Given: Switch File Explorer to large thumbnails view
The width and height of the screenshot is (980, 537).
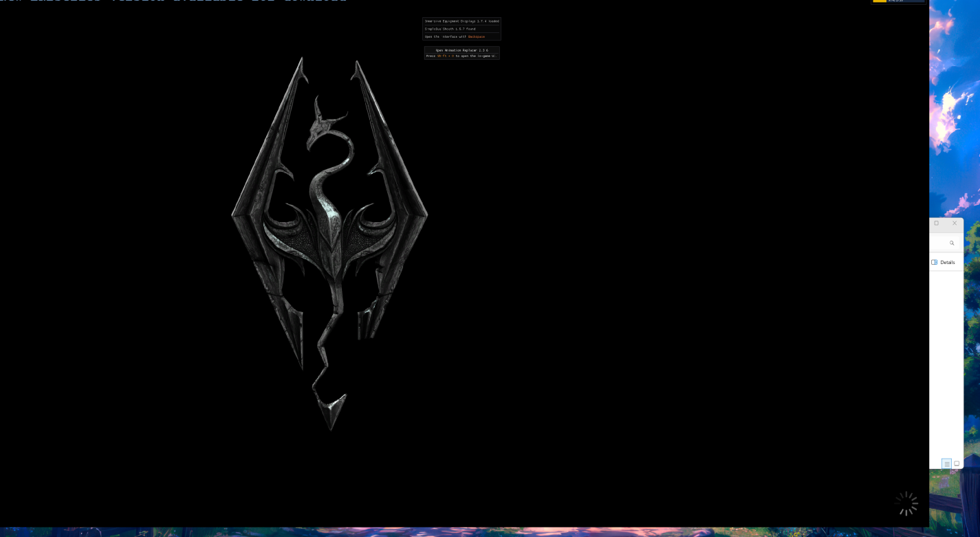Looking at the screenshot, I should (957, 464).
